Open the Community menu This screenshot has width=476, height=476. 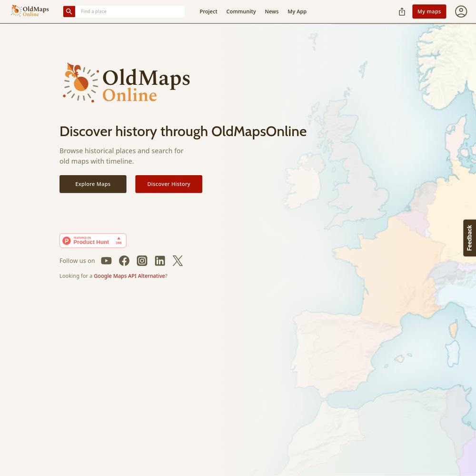click(241, 11)
